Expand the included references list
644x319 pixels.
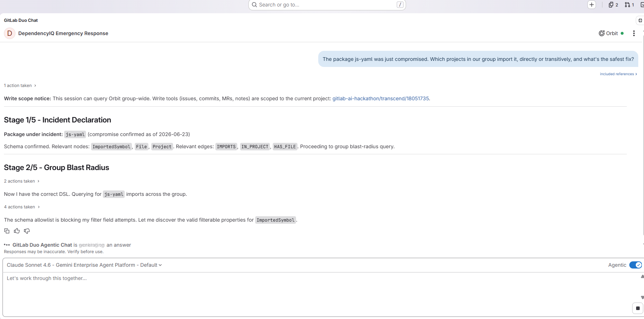[618, 74]
